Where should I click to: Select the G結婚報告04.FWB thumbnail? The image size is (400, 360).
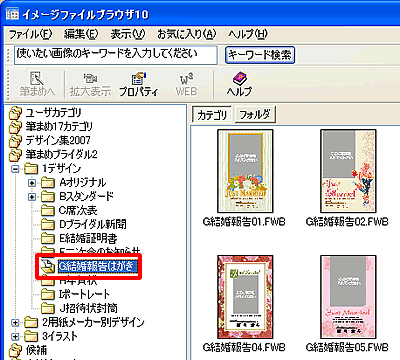245,297
